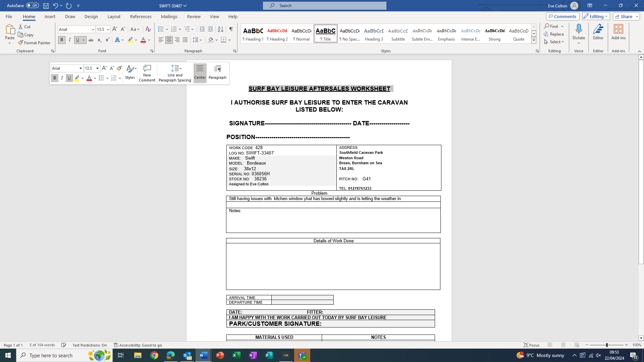
Task: Click Justify alignment icon
Action: click(185, 40)
